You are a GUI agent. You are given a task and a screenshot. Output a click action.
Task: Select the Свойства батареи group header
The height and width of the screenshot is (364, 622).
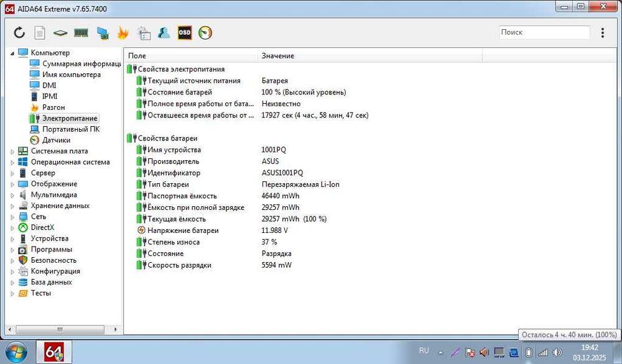coord(162,139)
